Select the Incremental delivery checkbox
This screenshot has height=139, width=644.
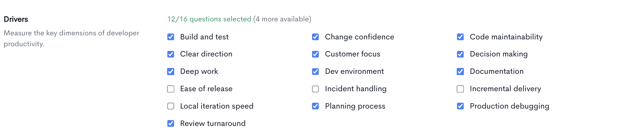[x=460, y=89]
